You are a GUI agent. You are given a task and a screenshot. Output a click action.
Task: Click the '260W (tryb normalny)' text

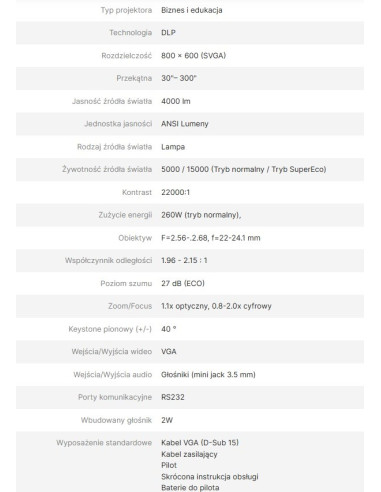pos(201,215)
